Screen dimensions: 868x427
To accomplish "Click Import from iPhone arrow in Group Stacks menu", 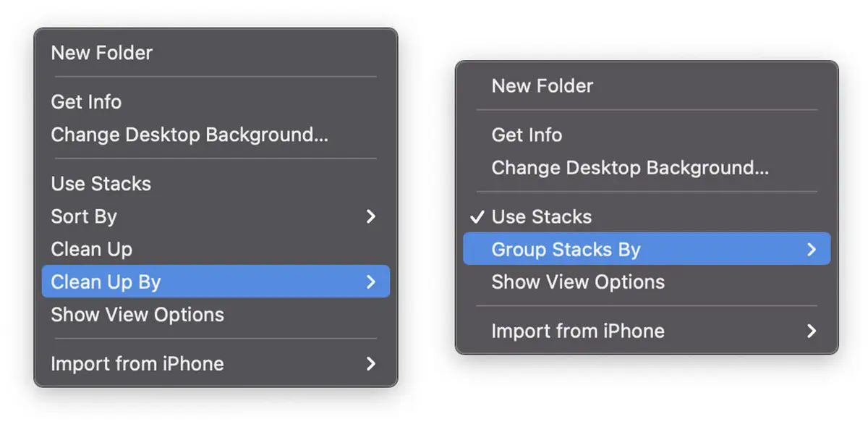I will [x=811, y=331].
